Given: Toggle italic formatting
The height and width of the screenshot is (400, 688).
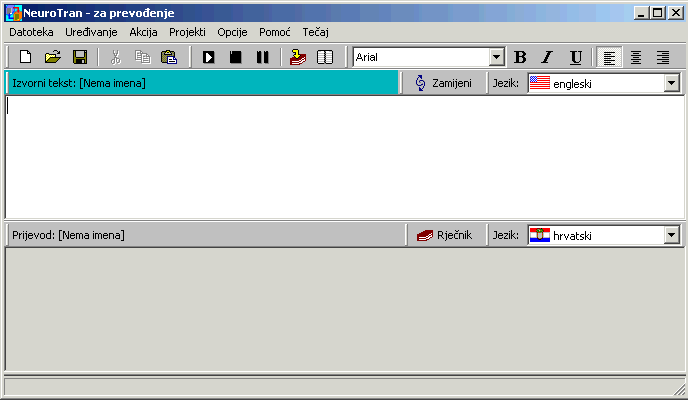Looking at the screenshot, I should click(x=548, y=57).
